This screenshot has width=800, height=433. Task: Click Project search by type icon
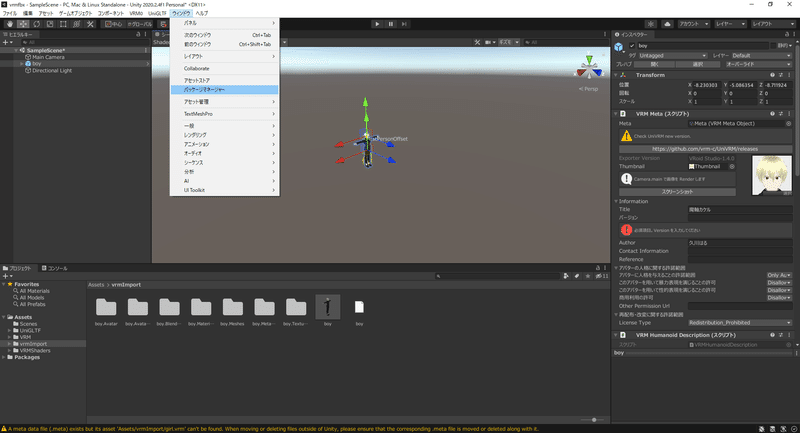click(566, 276)
